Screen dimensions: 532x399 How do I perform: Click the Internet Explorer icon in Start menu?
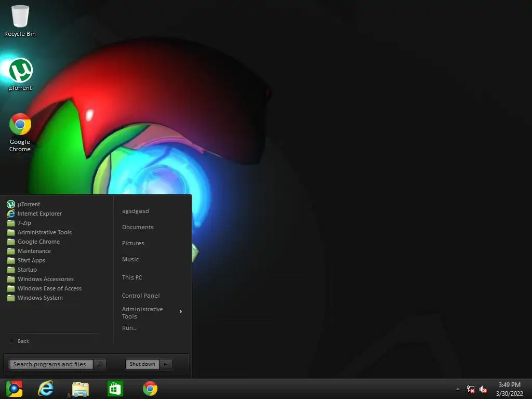click(x=11, y=214)
